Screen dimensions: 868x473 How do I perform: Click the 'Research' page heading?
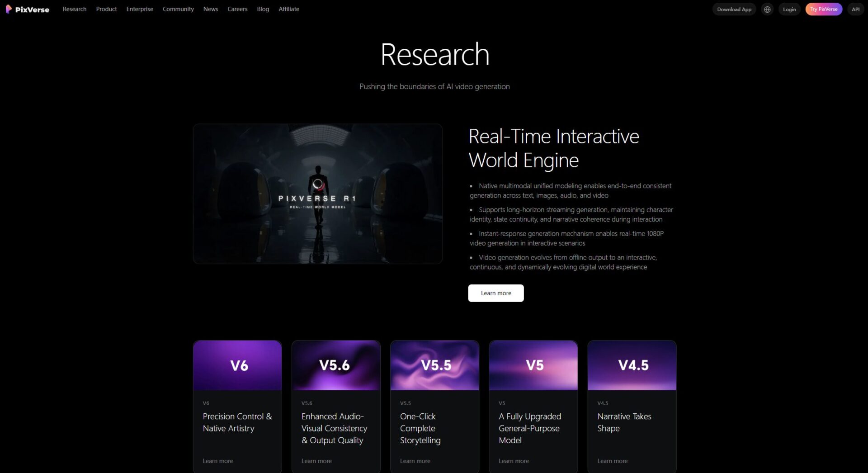point(435,54)
